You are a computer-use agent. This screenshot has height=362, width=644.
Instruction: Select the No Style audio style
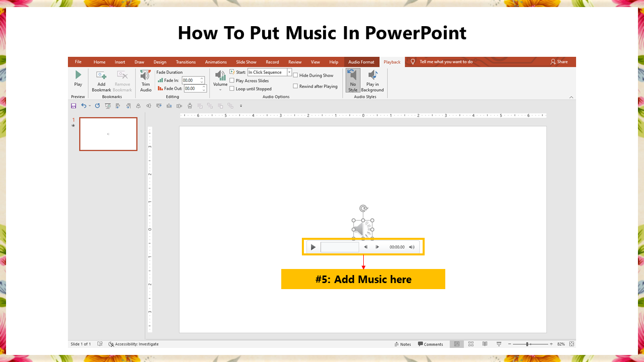point(353,80)
